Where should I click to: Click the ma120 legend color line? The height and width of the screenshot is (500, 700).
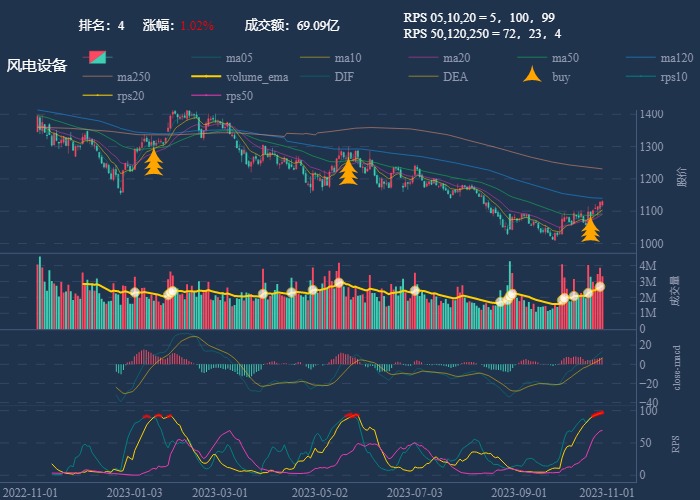pos(641,58)
